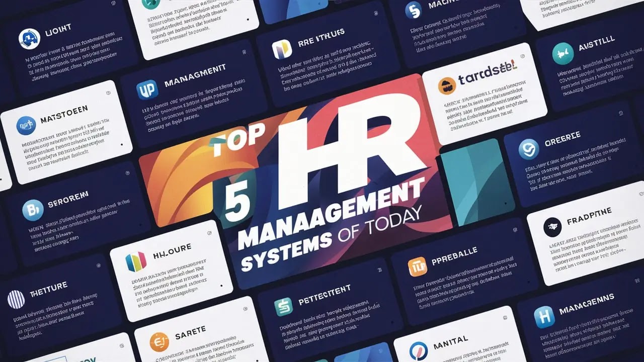The width and height of the screenshot is (644, 362).
Task: Click the blue H icon beside MANAGEMNS
Action: click(544, 317)
